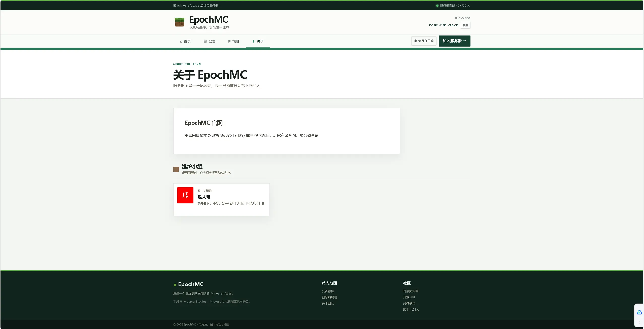Click the 大开在干嘛 button
This screenshot has width=644, height=329.
point(424,41)
